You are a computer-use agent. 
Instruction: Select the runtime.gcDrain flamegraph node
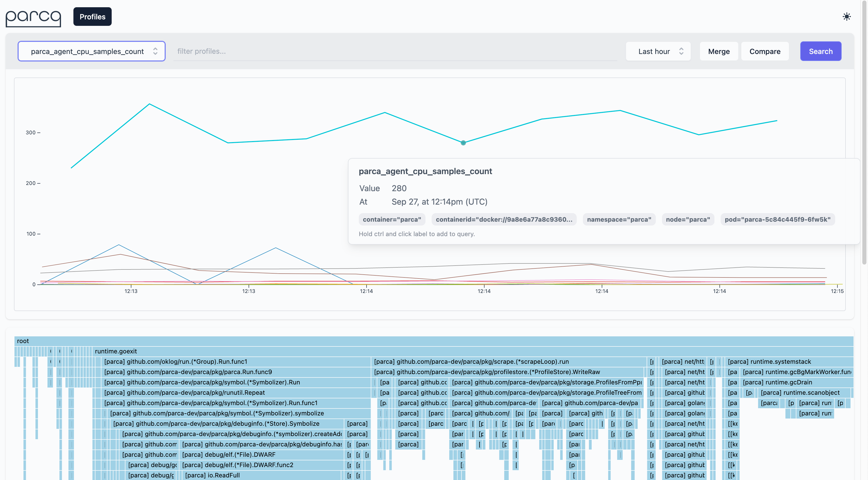[x=797, y=382]
